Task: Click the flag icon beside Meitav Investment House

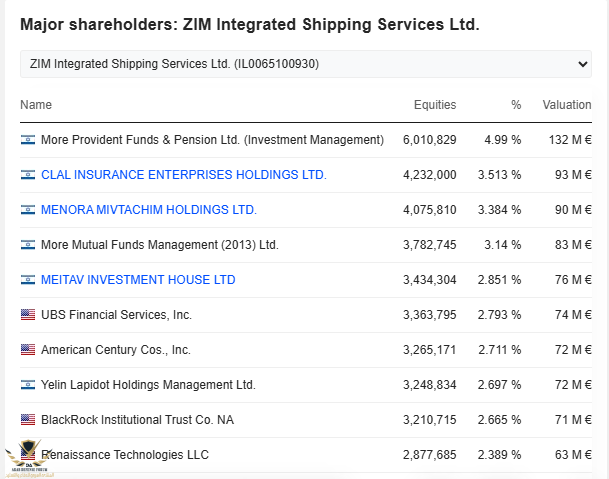Action: pyautogui.click(x=27, y=280)
